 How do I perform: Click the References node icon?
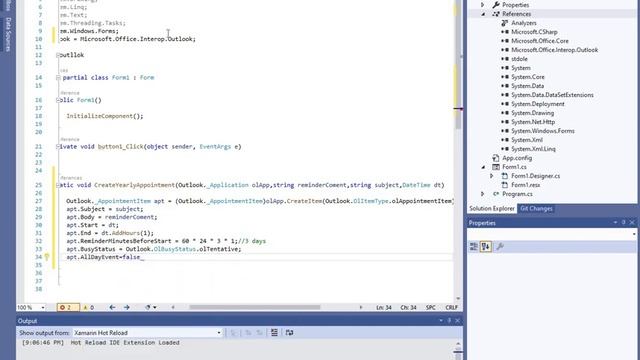pos(496,14)
